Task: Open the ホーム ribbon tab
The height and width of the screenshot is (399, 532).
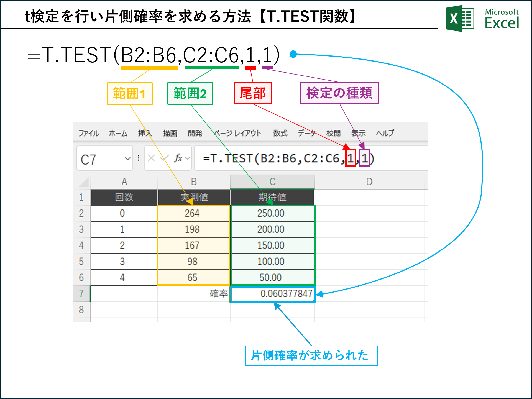Action: pyautogui.click(x=118, y=133)
